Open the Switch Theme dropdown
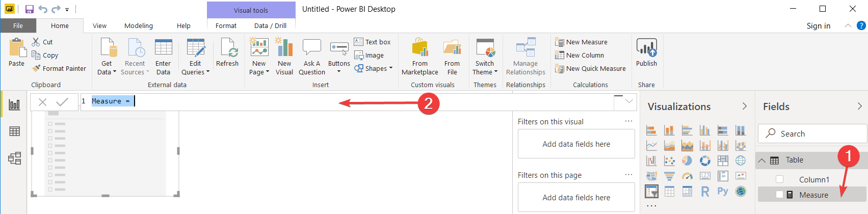Viewport: 868px width, 214px height. [x=485, y=57]
